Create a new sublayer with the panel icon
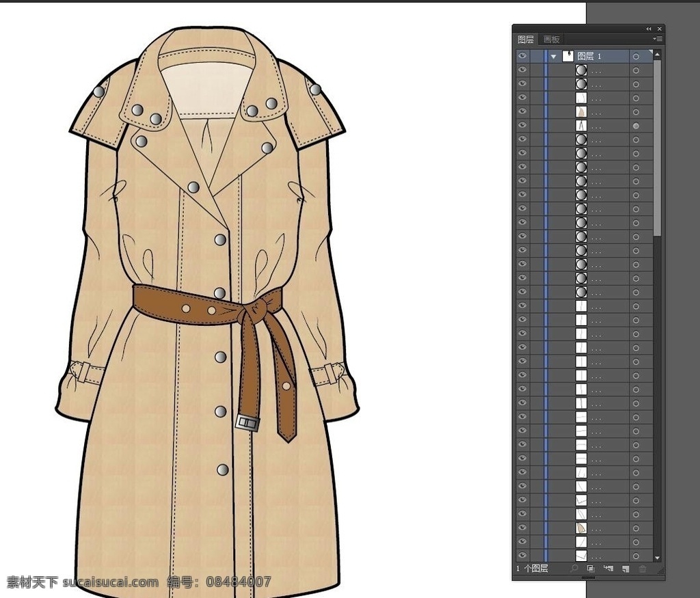Image resolution: width=700 pixels, height=598 pixels. point(608,569)
